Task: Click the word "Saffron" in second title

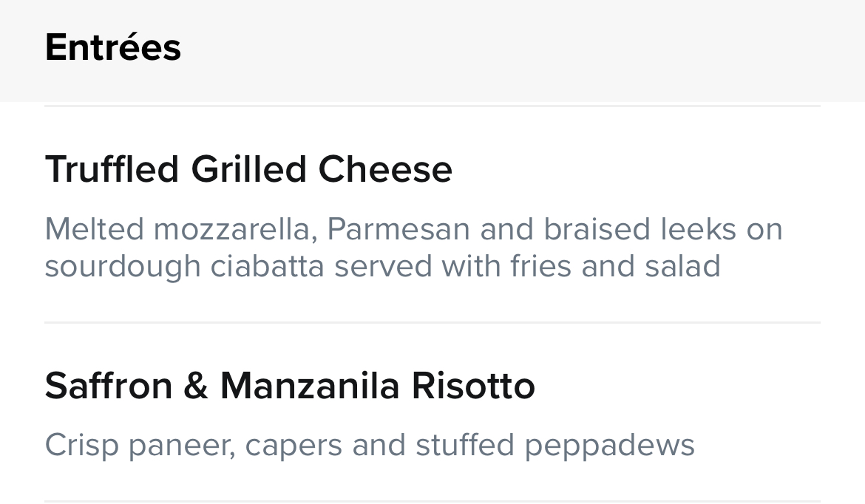Action: [109, 386]
